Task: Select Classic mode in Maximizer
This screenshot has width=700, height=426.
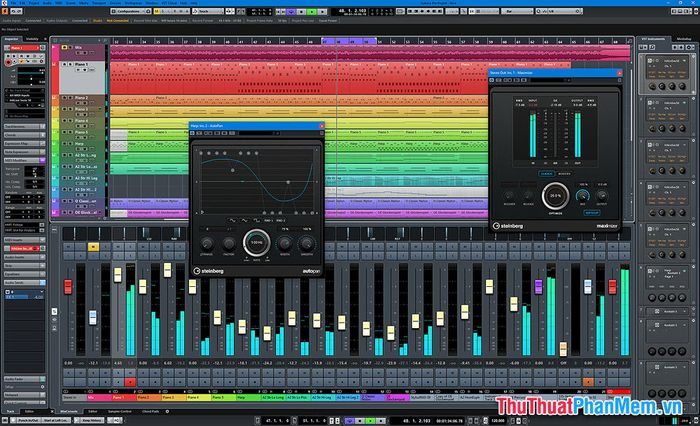Action: [x=547, y=174]
